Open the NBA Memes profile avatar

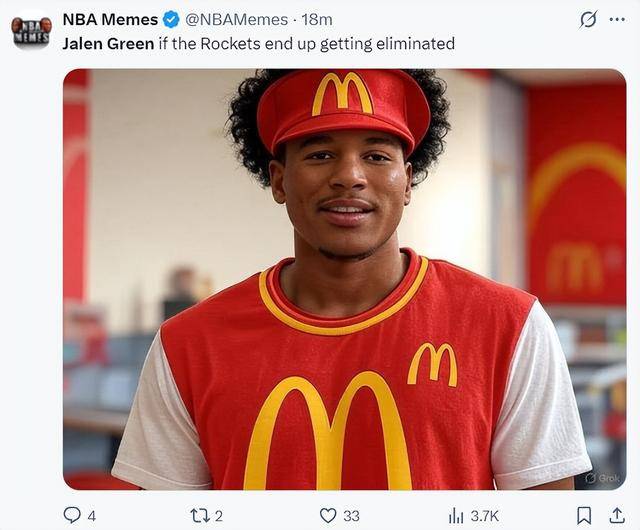(31, 30)
